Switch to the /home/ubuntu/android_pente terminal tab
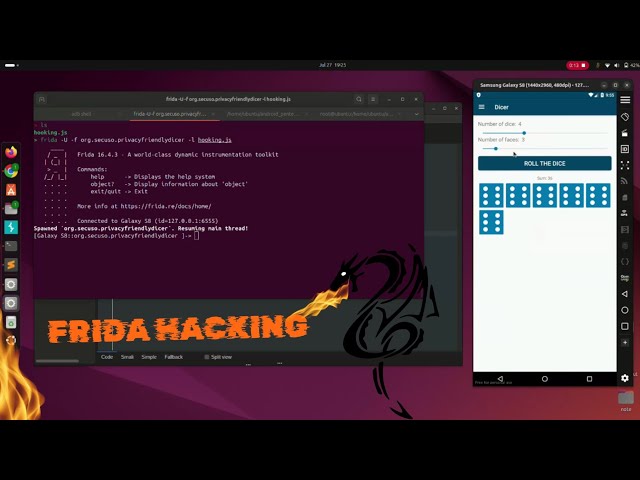The image size is (640, 480). coord(262,114)
